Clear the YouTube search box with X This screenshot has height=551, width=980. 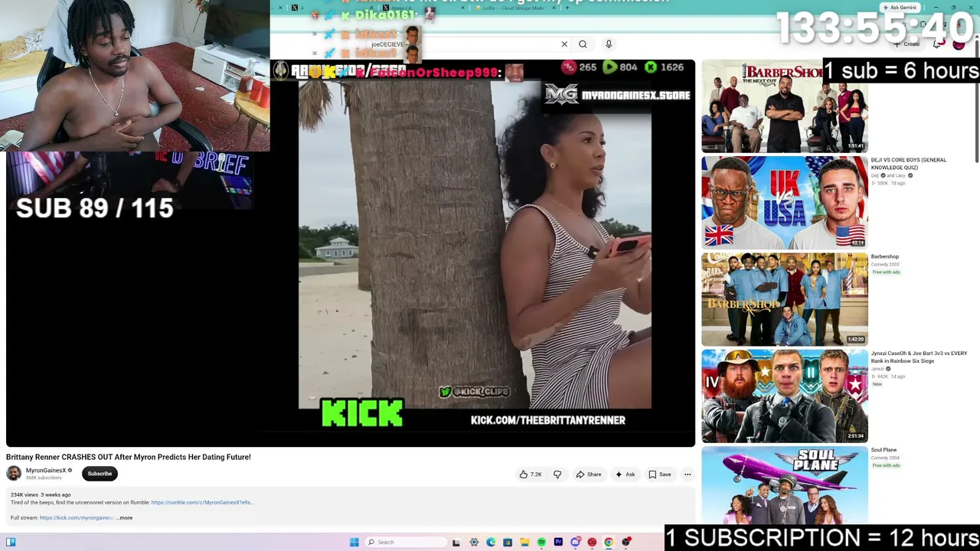pos(564,44)
